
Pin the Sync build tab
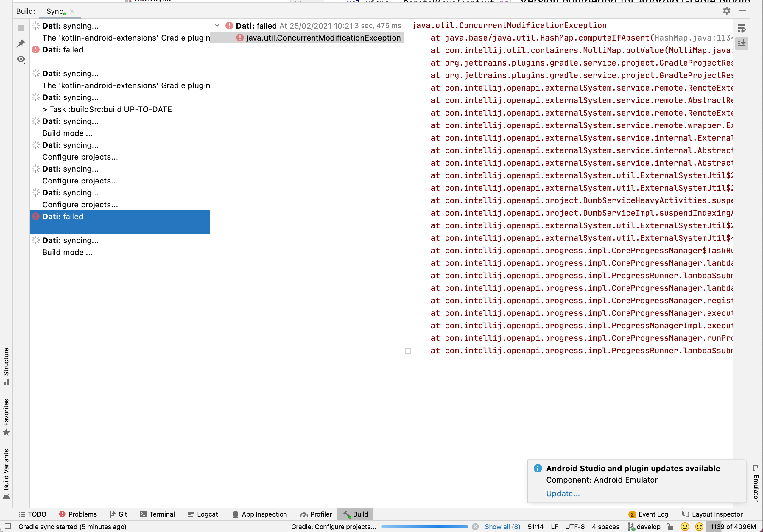[x=21, y=43]
